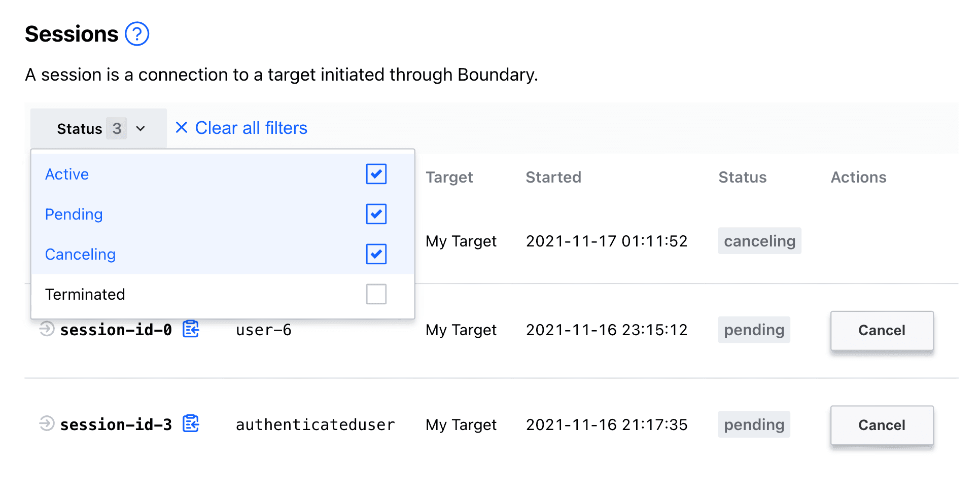This screenshot has width=980, height=498.
Task: Click the canceling status badge
Action: click(759, 241)
